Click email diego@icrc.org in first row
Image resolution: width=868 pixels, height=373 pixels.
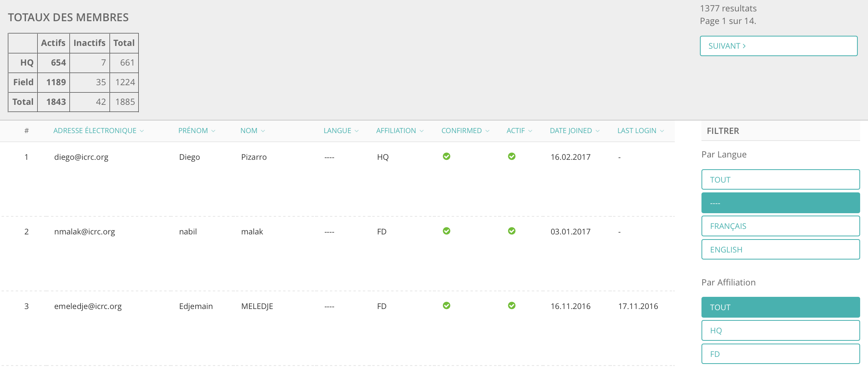pyautogui.click(x=81, y=157)
